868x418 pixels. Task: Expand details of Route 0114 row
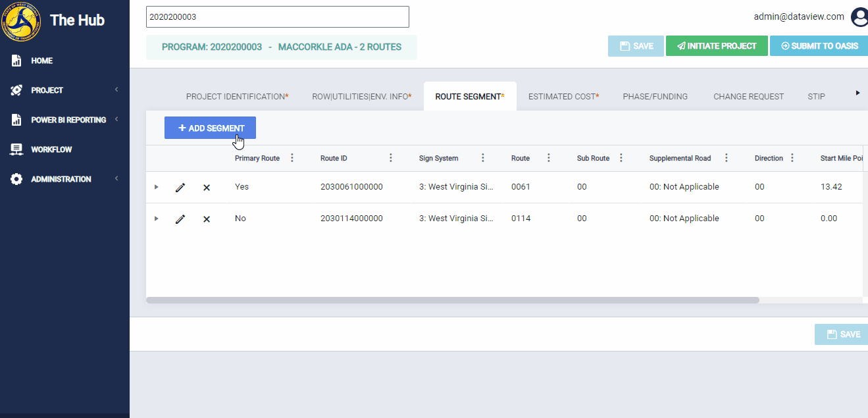(x=156, y=219)
